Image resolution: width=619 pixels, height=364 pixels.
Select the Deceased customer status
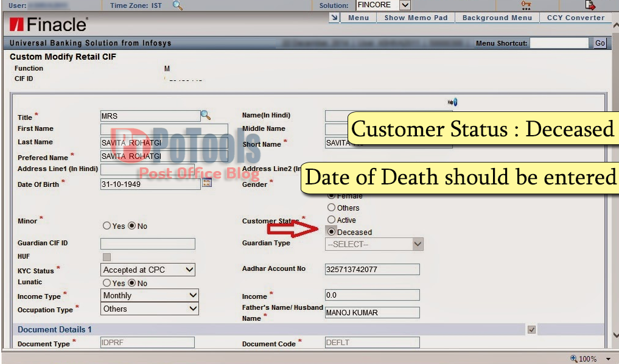click(330, 231)
